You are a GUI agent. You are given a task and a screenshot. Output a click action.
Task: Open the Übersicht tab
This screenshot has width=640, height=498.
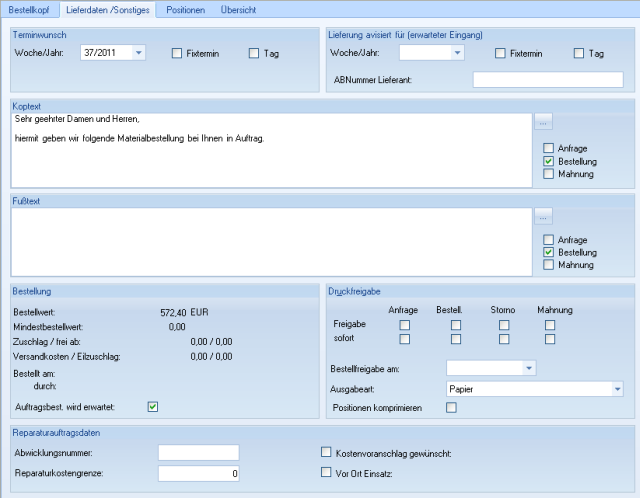point(238,10)
